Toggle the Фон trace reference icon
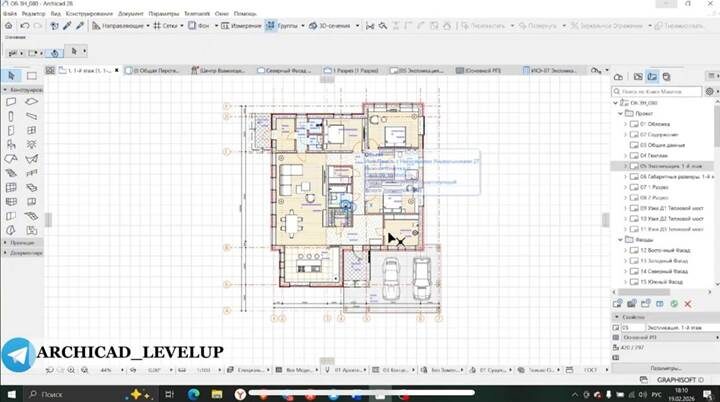Image resolution: width=720 pixels, height=402 pixels. point(192,26)
